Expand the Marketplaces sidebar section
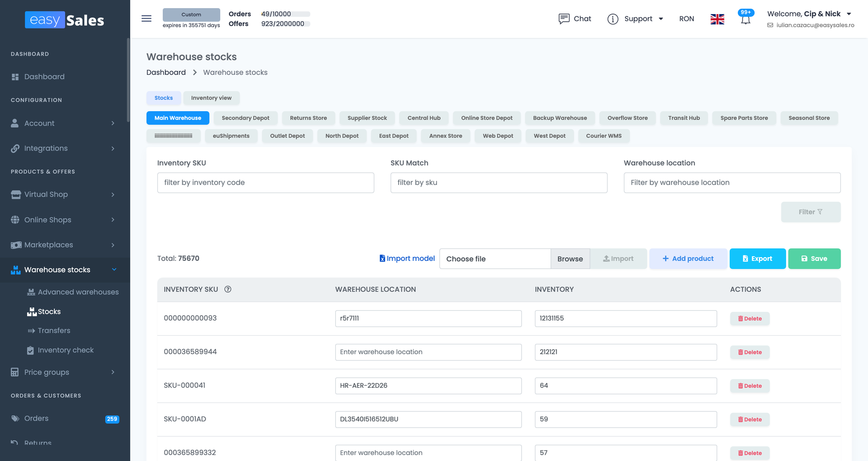The height and width of the screenshot is (461, 868). point(65,245)
